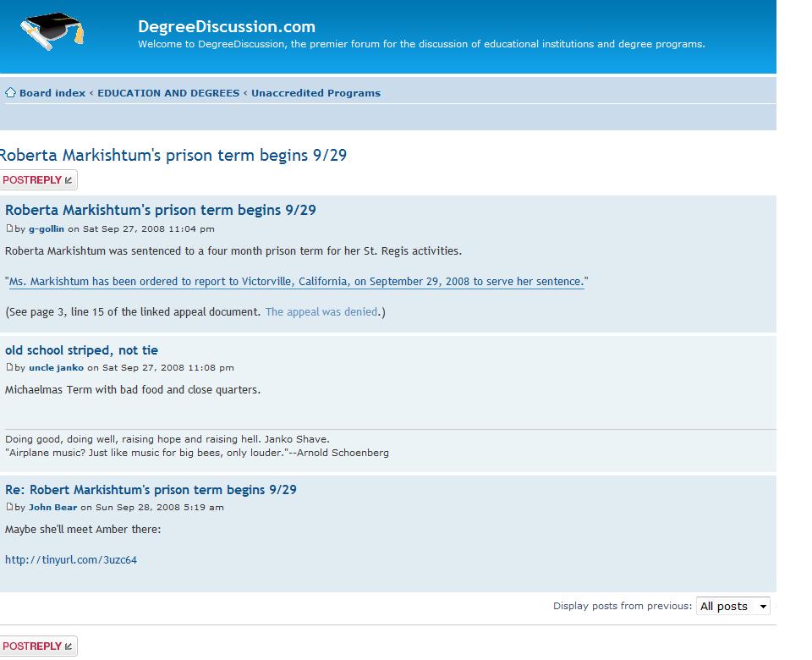Click the bottom POSTREPLY button
Viewport: 812px width, 660px height.
click(38, 646)
